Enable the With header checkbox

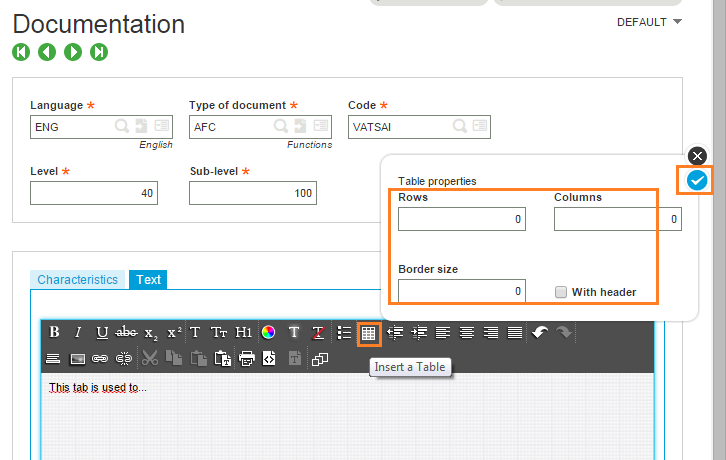tap(561, 292)
